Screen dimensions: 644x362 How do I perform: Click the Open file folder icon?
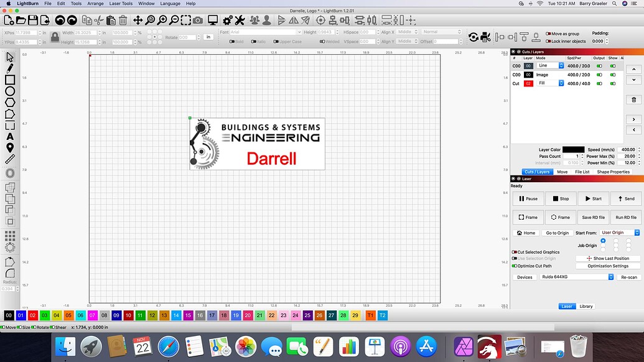point(21,20)
